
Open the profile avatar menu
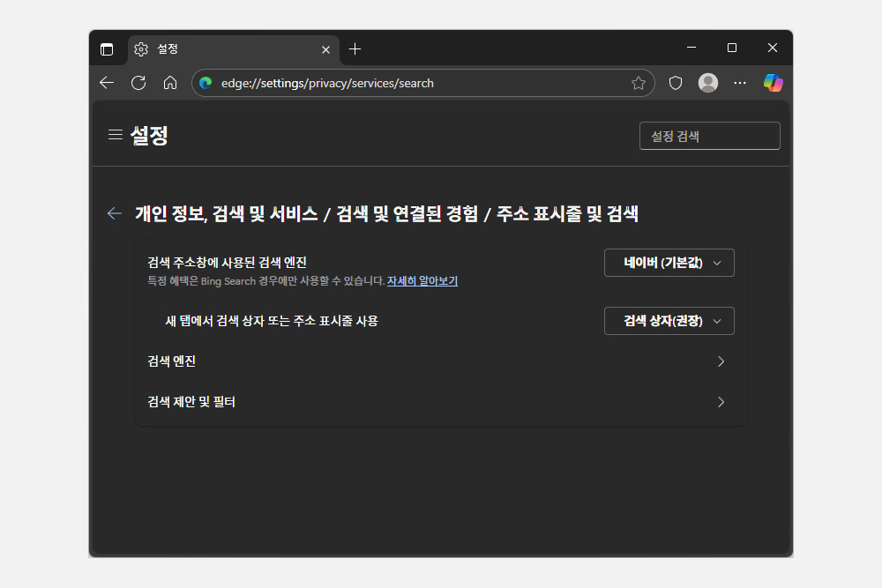pos(708,83)
